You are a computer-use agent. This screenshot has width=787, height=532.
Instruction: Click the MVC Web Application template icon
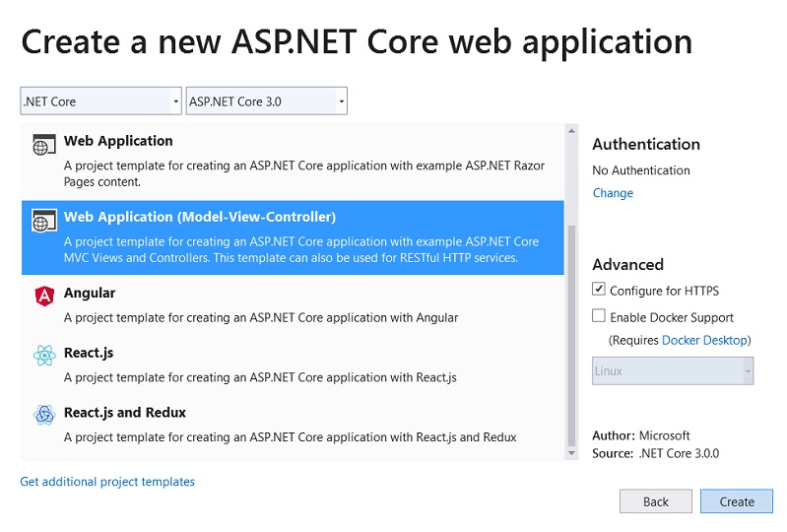click(43, 221)
